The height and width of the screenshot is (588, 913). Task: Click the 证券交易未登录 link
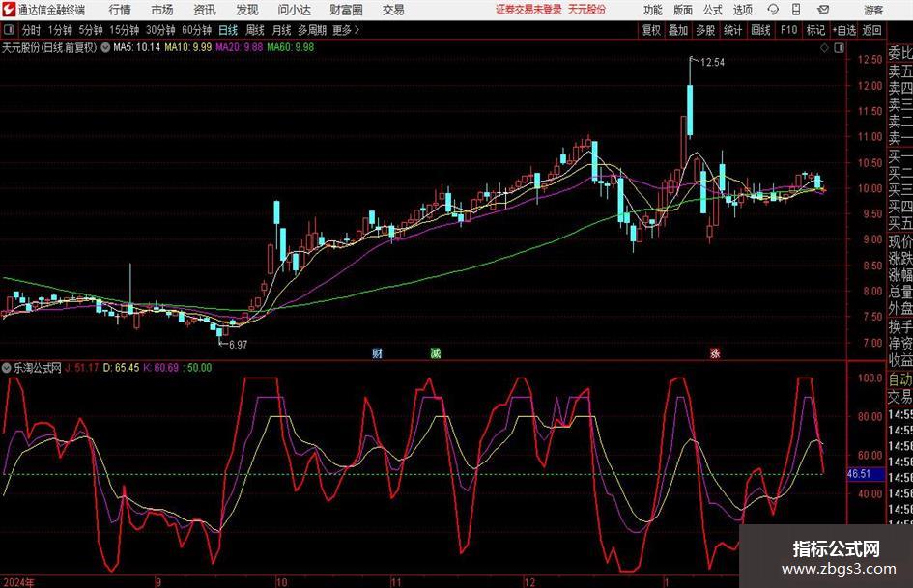528,10
